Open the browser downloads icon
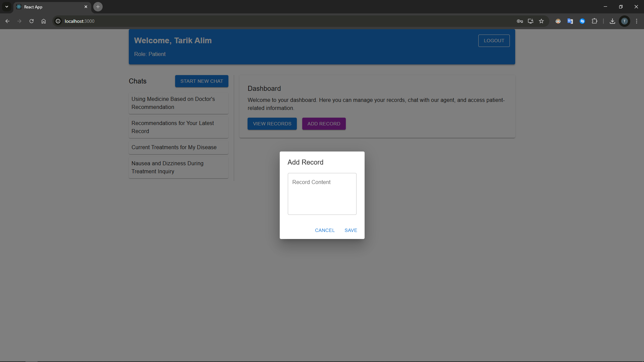The image size is (644, 362). click(x=612, y=21)
